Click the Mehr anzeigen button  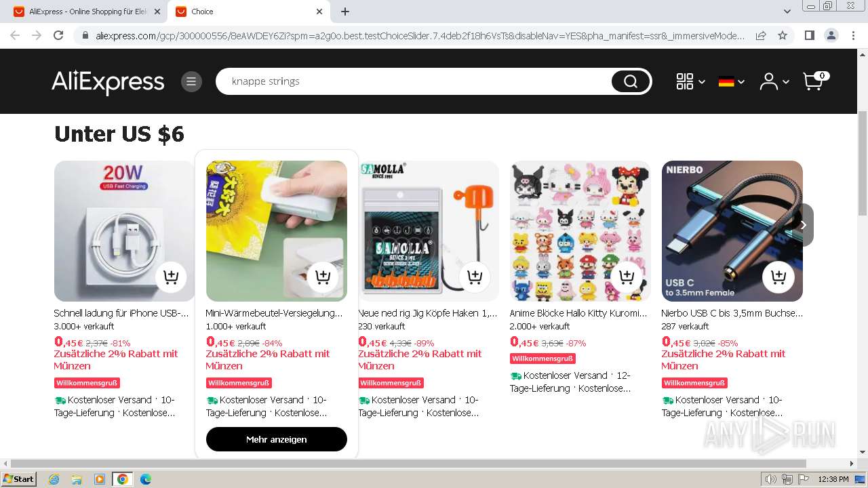pyautogui.click(x=277, y=439)
